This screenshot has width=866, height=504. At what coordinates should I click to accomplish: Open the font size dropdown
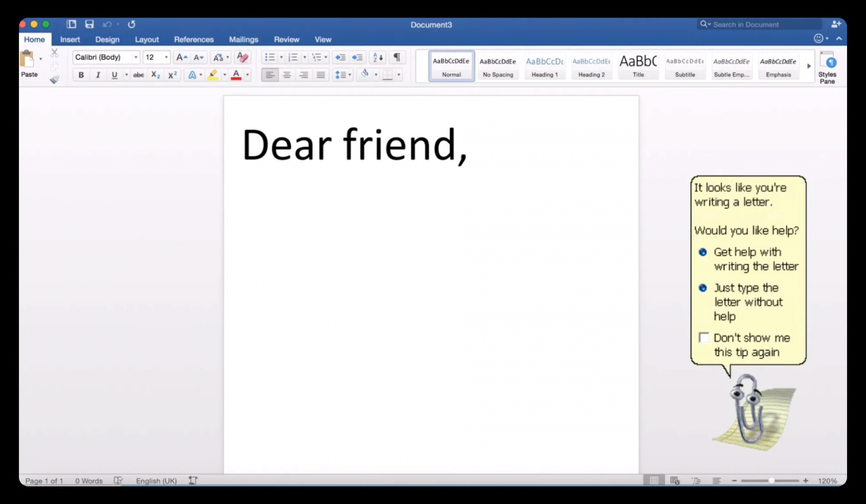tap(165, 57)
